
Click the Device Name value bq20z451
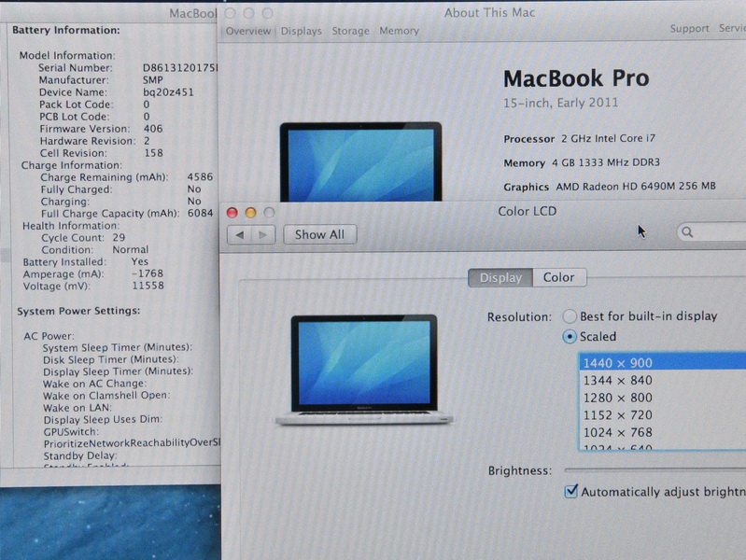click(x=168, y=91)
